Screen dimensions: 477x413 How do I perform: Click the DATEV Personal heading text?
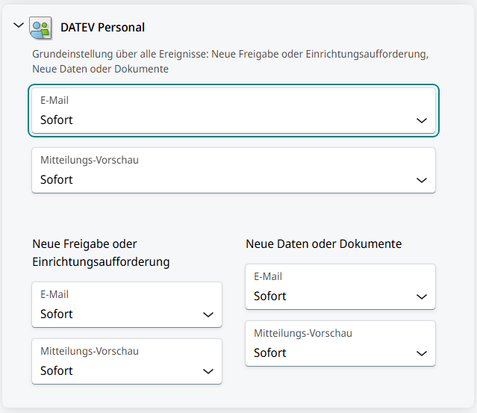point(103,27)
